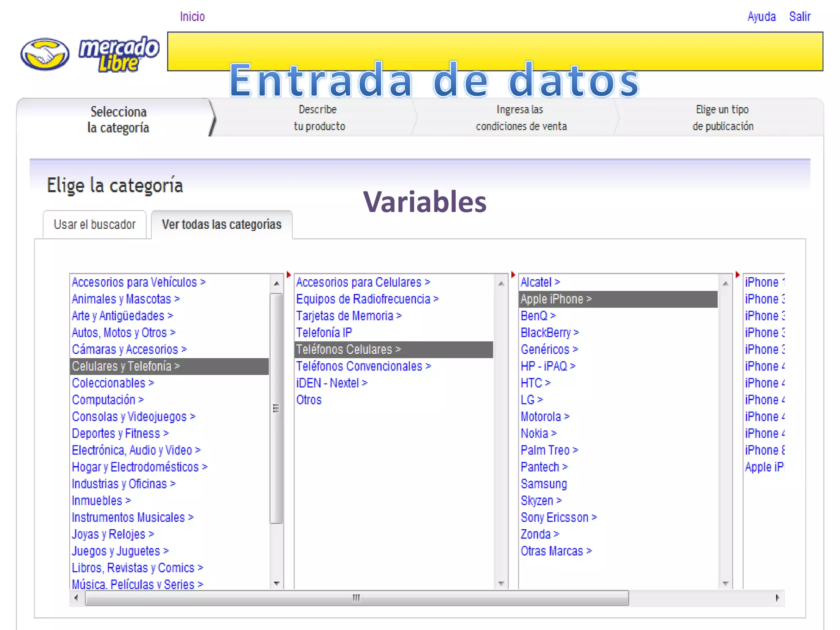Image resolution: width=840 pixels, height=630 pixels.
Task: Go to Elige un tipo de publicación step
Action: click(x=723, y=118)
